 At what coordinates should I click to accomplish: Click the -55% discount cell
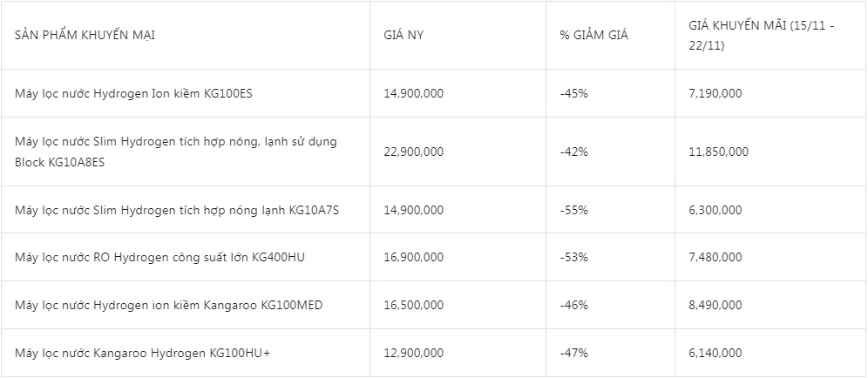point(574,210)
